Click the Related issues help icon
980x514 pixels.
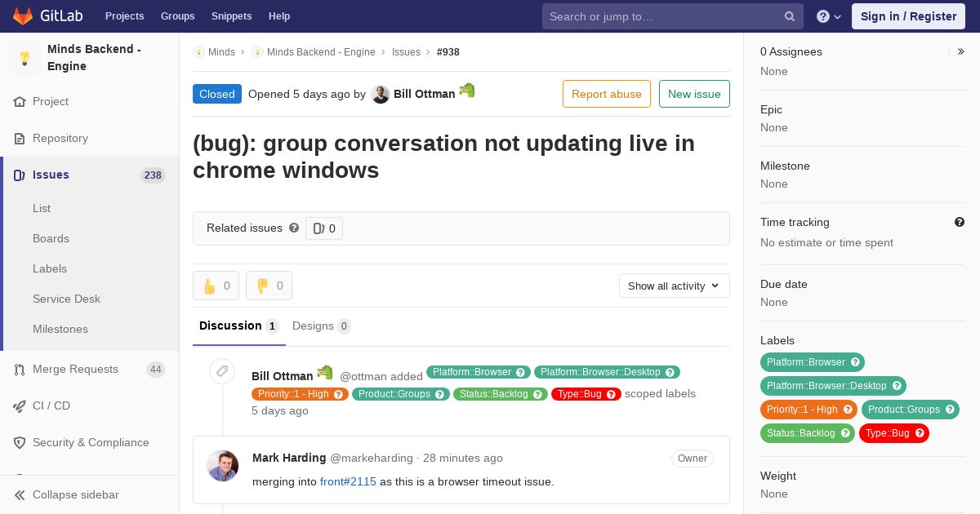(x=294, y=228)
